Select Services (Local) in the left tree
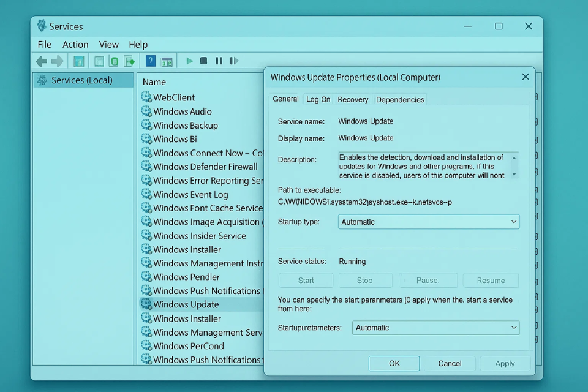The height and width of the screenshot is (392, 588). 81,80
